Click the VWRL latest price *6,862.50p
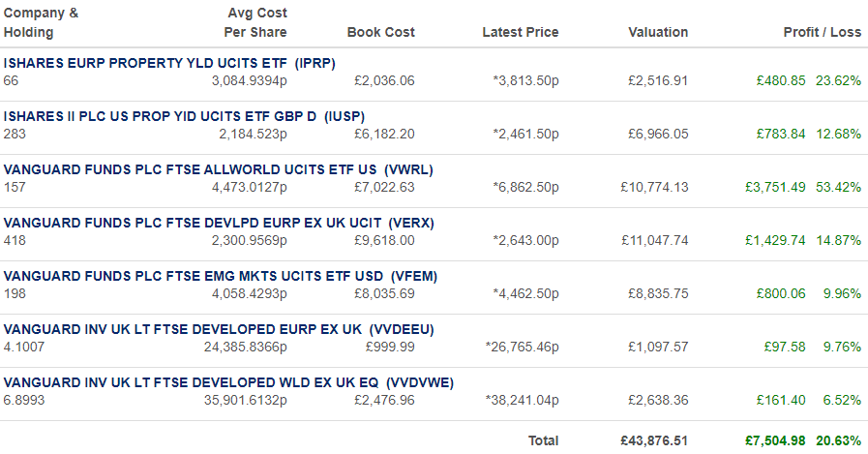 click(x=525, y=187)
